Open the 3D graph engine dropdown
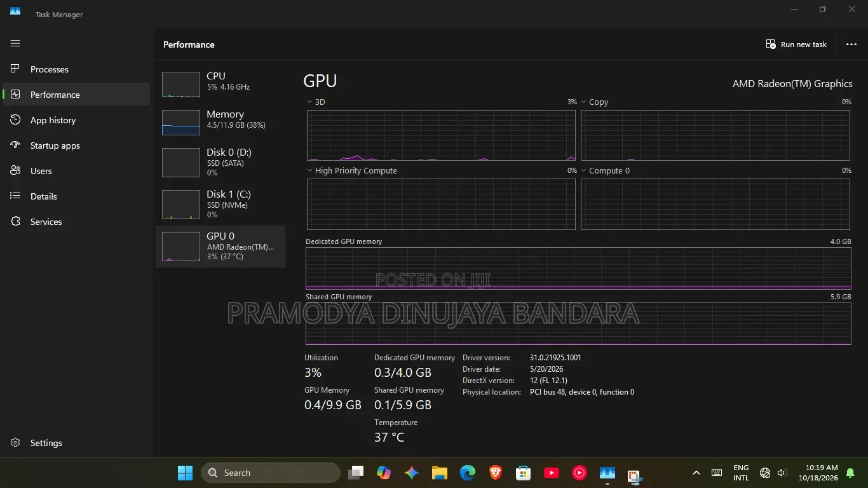868x488 pixels. pyautogui.click(x=309, y=102)
